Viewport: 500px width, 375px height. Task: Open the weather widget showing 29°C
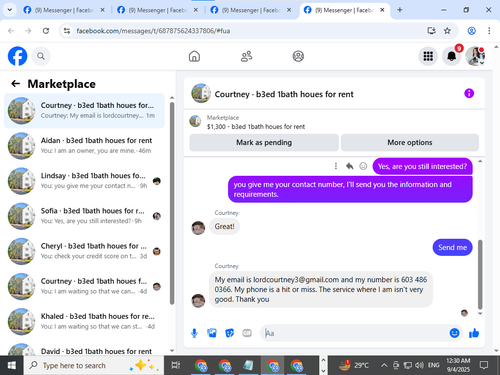pyautogui.click(x=354, y=365)
